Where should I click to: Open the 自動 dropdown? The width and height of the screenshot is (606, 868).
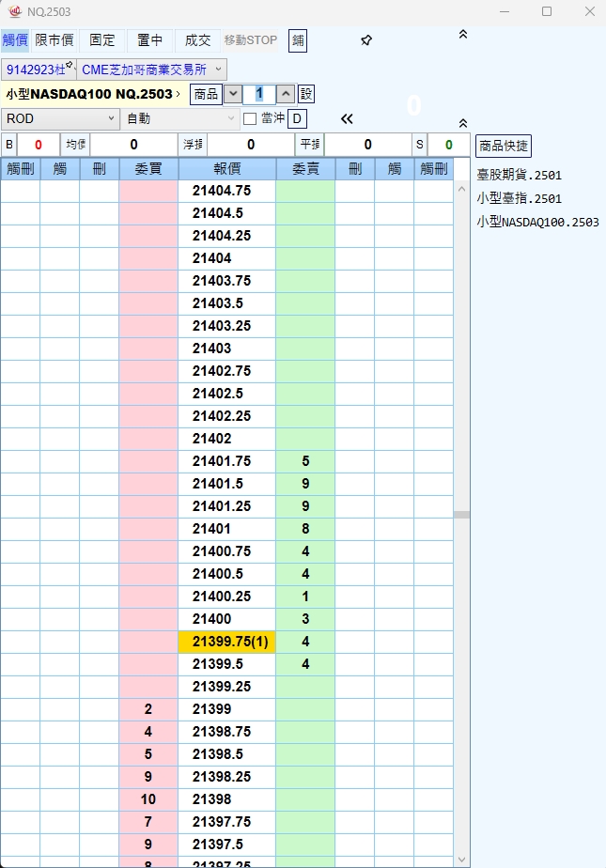180,119
